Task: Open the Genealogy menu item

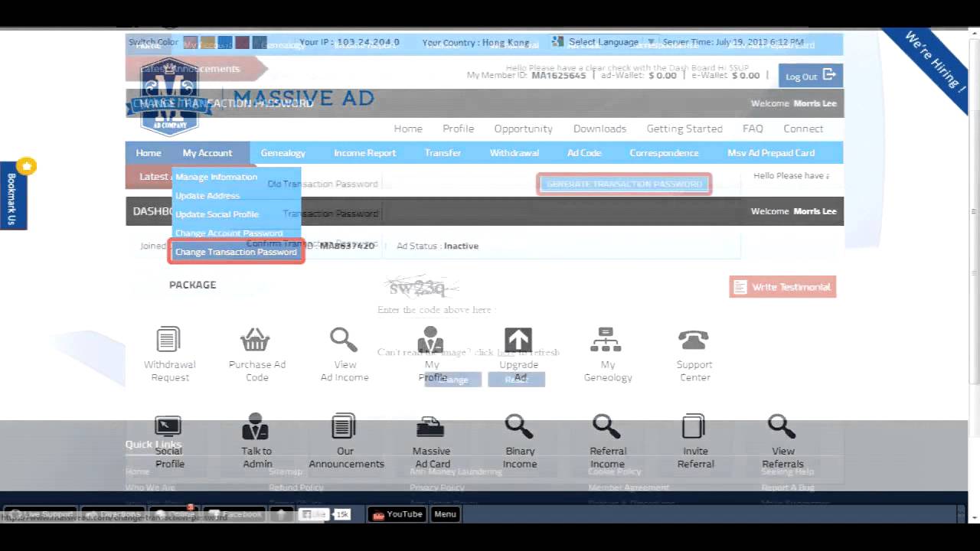Action: (283, 153)
